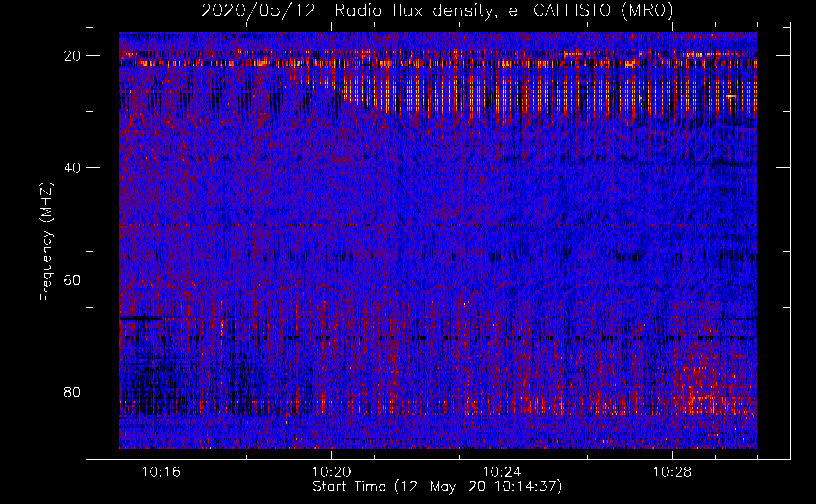Click the 10:20 time tick label
This screenshot has width=816, height=504.
coord(331,472)
